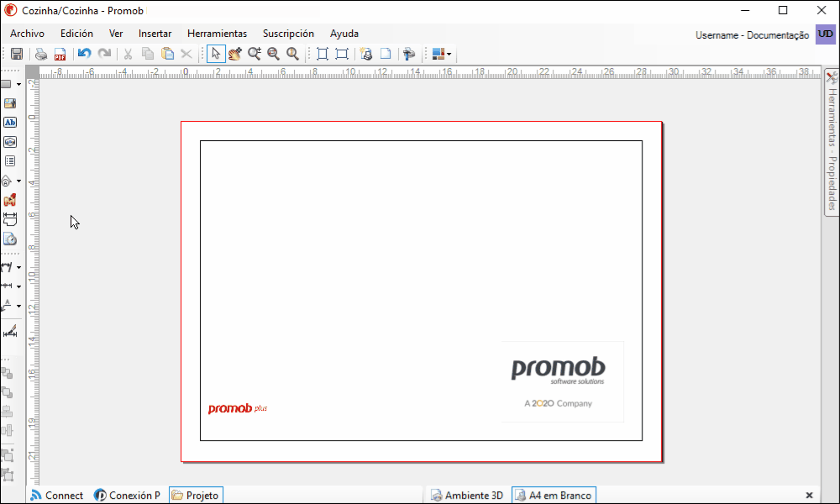Open the house symbol tool dropdown
The height and width of the screenshot is (504, 840).
coord(18,181)
